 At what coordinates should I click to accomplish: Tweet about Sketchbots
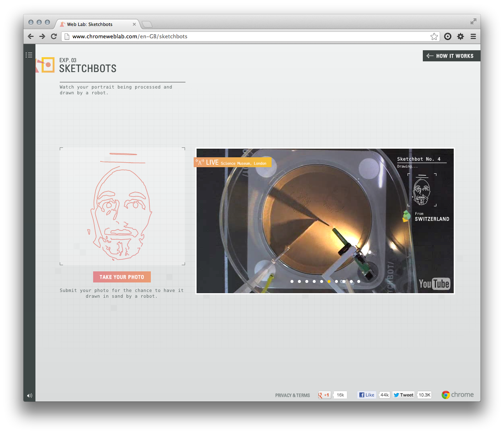[x=403, y=395]
